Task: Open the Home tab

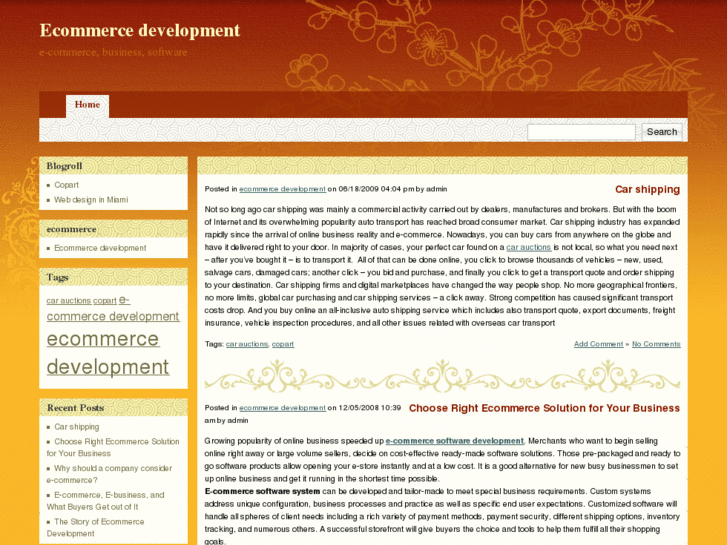Action: click(x=87, y=105)
